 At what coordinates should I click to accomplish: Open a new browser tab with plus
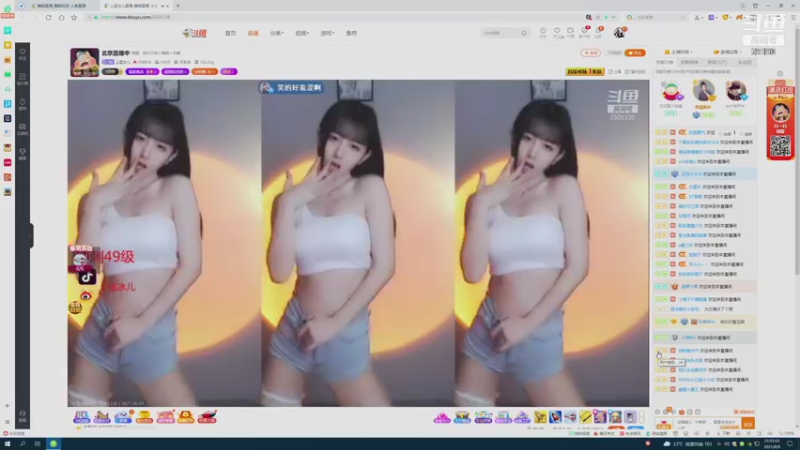click(178, 6)
